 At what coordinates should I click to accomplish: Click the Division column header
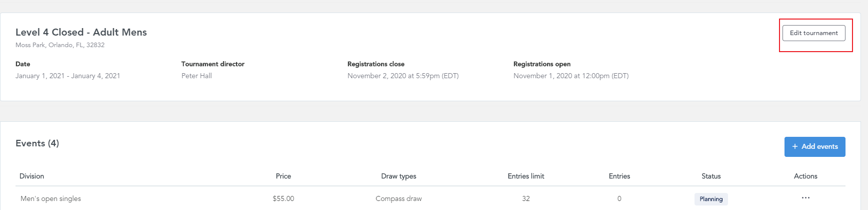click(x=31, y=176)
